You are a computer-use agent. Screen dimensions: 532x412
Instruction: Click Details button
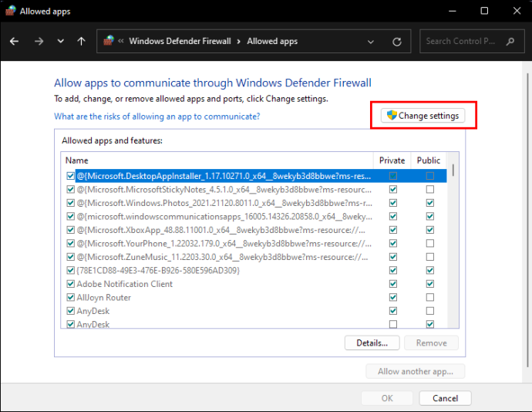coord(372,343)
